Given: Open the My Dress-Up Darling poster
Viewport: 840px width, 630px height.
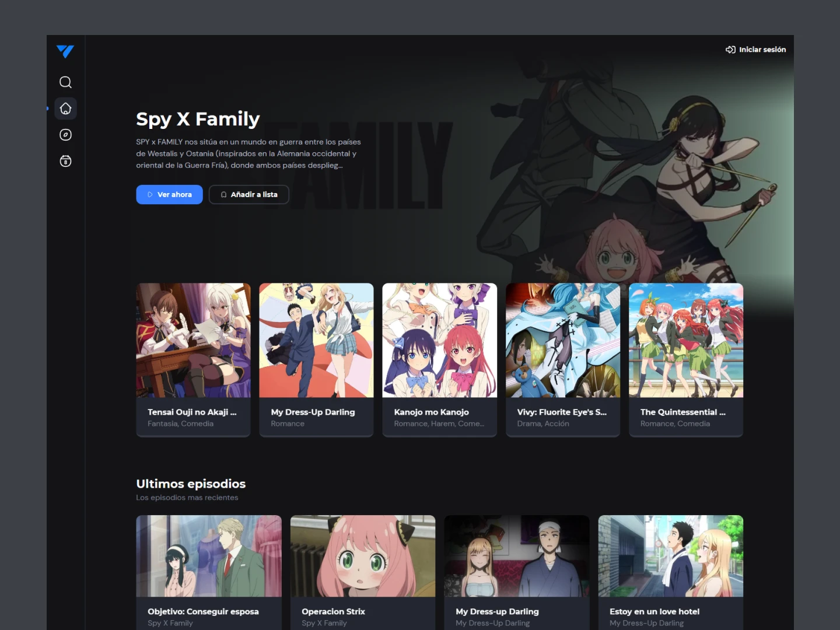Looking at the screenshot, I should tap(316, 340).
